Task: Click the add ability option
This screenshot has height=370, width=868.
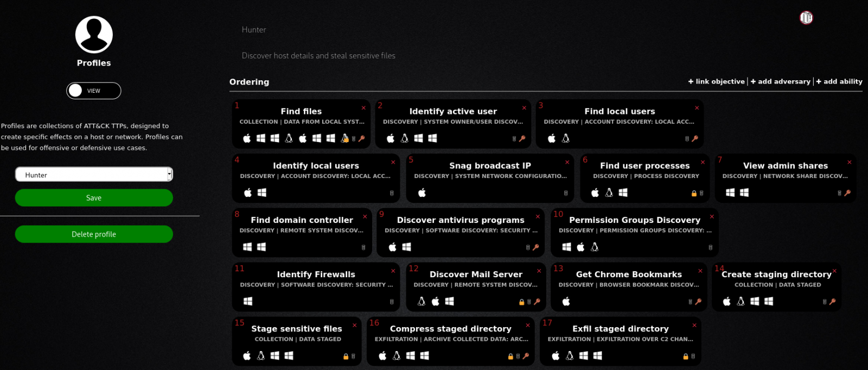Action: tap(839, 81)
